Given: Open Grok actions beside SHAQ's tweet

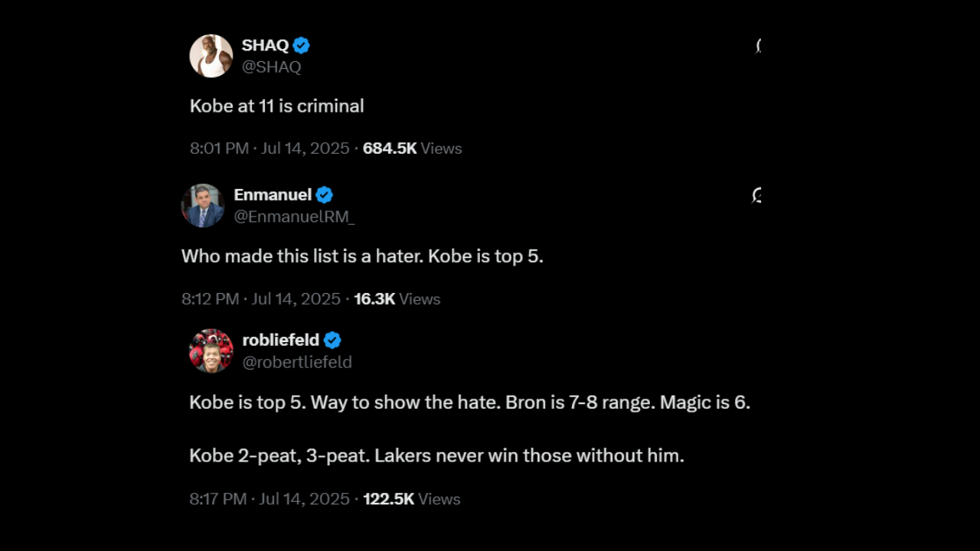Looking at the screenshot, I should pos(758,45).
